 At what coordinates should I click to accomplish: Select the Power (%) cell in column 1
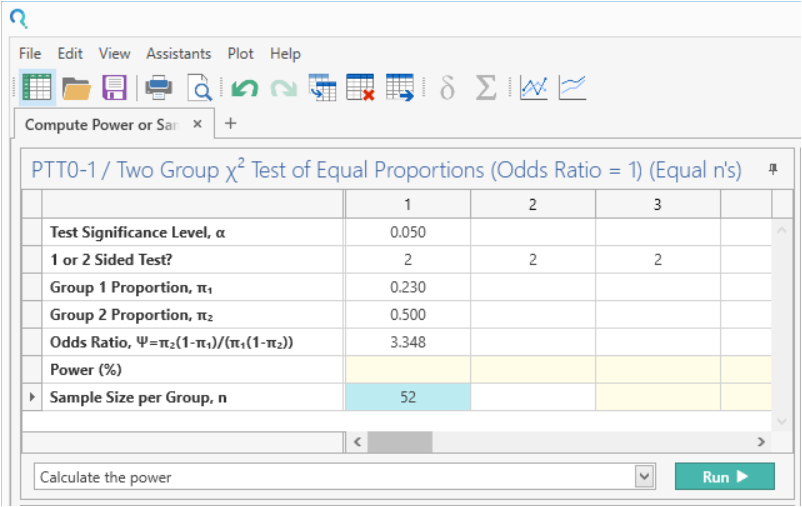pos(408,370)
